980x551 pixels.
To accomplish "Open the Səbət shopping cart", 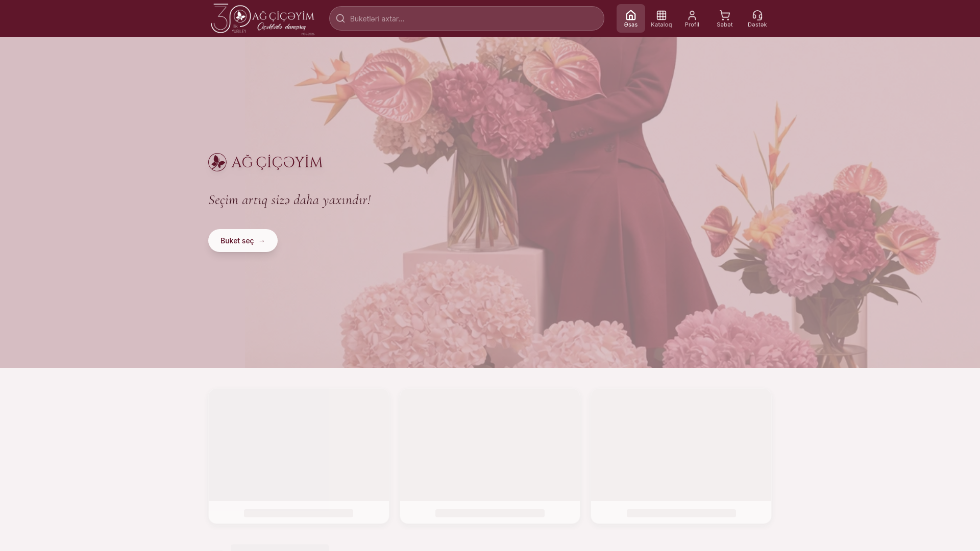I will (724, 18).
